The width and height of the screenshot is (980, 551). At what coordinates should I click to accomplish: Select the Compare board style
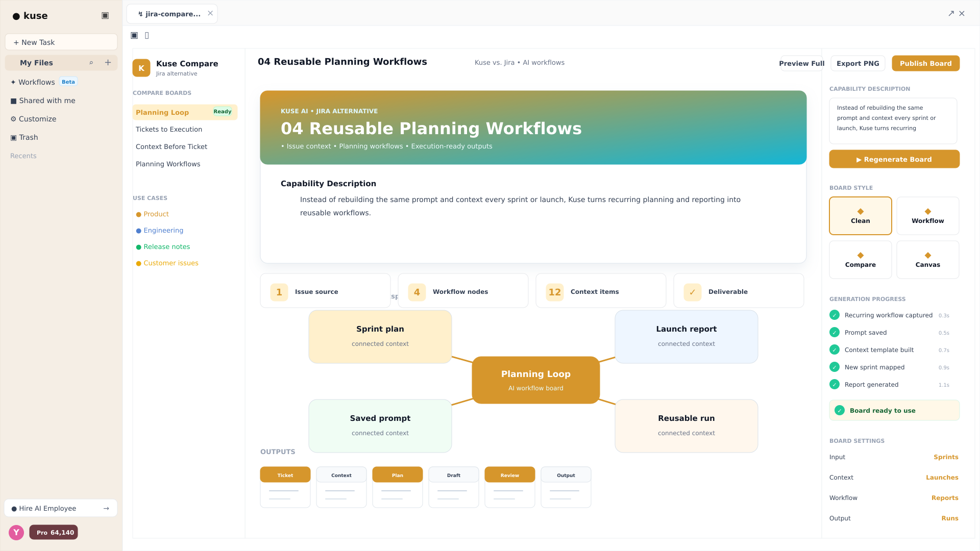click(x=860, y=260)
